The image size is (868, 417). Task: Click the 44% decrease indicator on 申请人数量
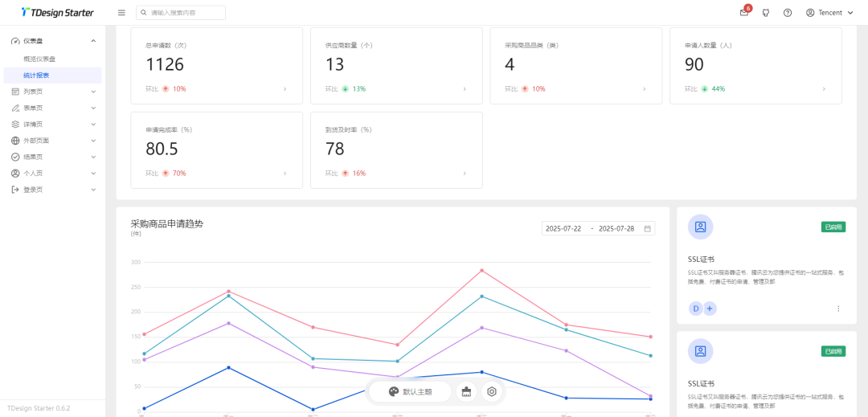(713, 88)
